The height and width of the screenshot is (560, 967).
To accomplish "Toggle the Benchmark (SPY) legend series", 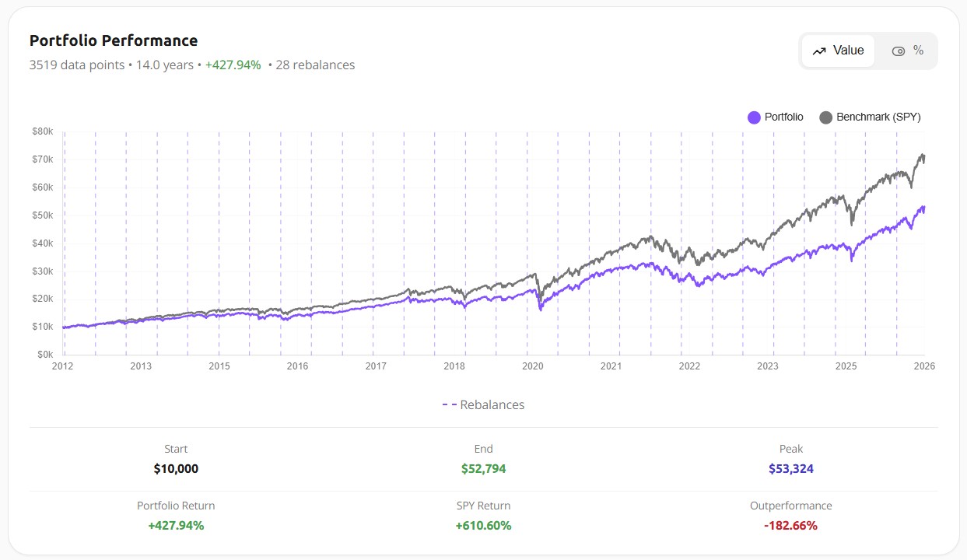I will click(x=870, y=117).
